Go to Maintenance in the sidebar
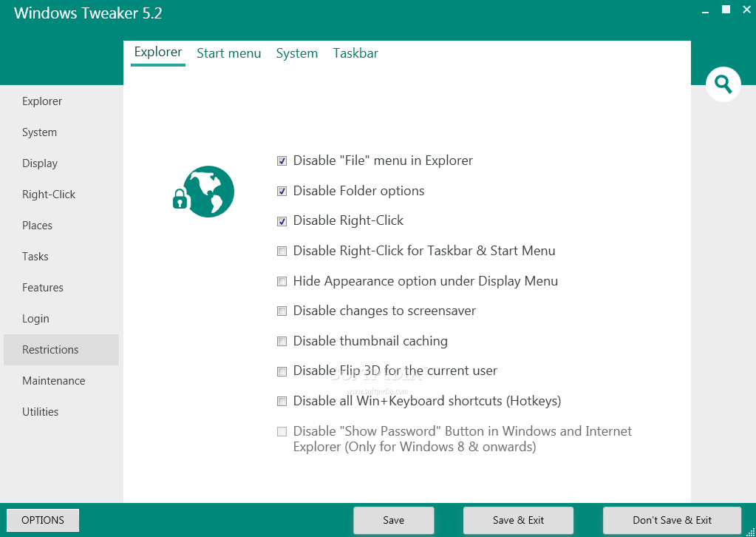Viewport: 756px width, 537px height. tap(61, 381)
